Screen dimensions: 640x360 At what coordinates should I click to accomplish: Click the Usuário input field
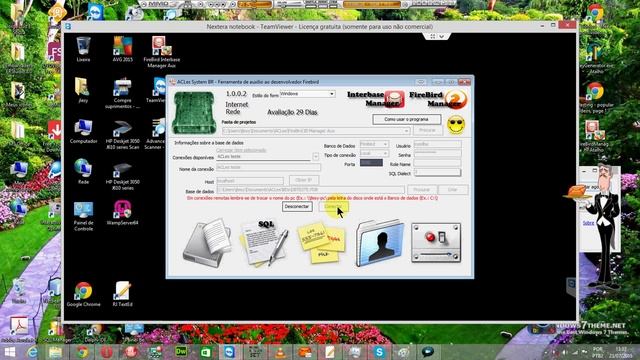click(437, 144)
